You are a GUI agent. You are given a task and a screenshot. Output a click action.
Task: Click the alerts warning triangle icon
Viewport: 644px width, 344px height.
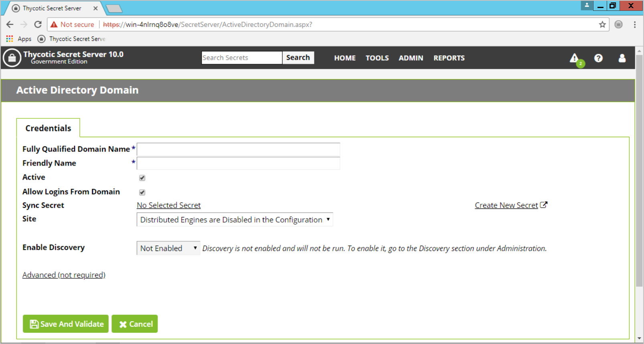pyautogui.click(x=574, y=58)
